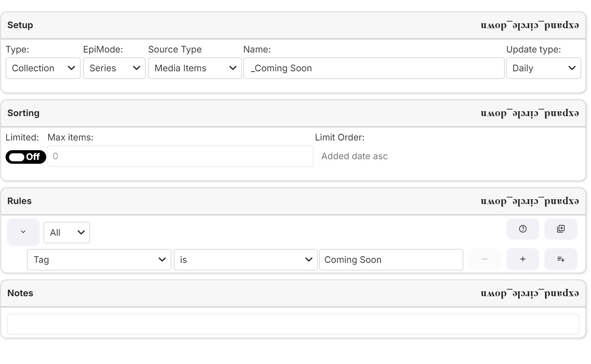This screenshot has width=591, height=364.
Task: Click the minus icon on the Tag rule
Action: pyautogui.click(x=485, y=259)
